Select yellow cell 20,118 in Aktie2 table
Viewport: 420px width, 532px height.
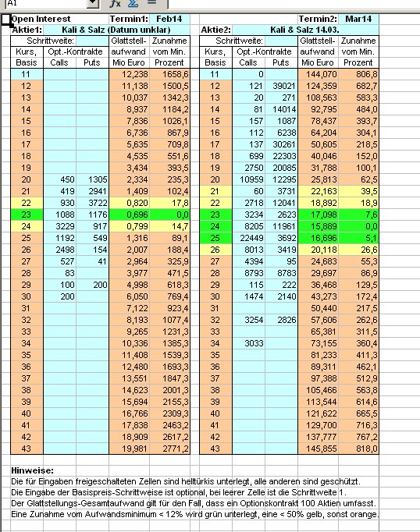(x=319, y=250)
